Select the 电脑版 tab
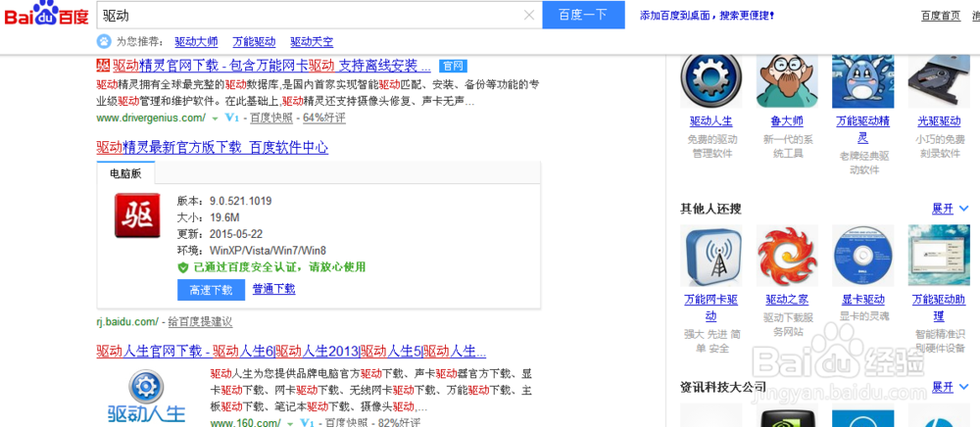The width and height of the screenshot is (980, 427). [x=125, y=173]
